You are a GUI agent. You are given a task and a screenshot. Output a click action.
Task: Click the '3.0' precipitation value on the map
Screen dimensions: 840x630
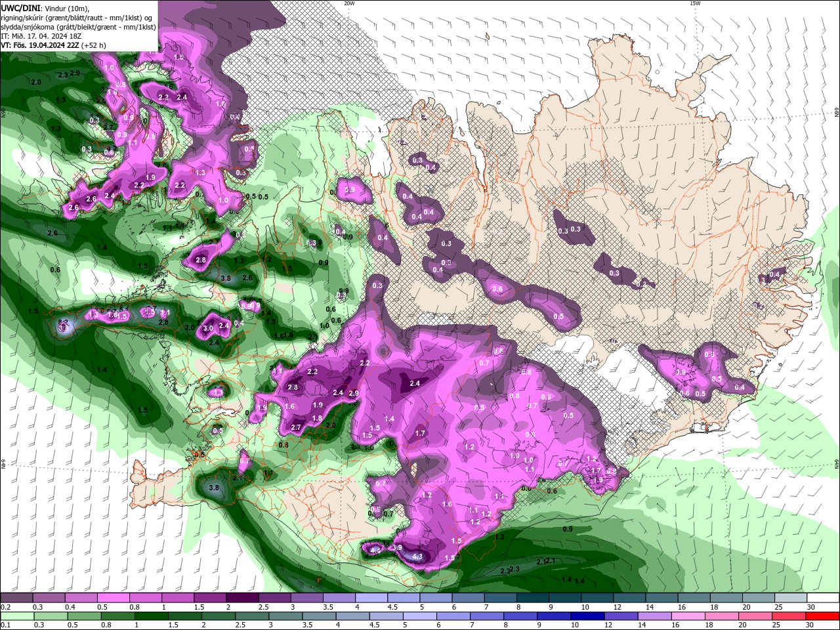209,327
